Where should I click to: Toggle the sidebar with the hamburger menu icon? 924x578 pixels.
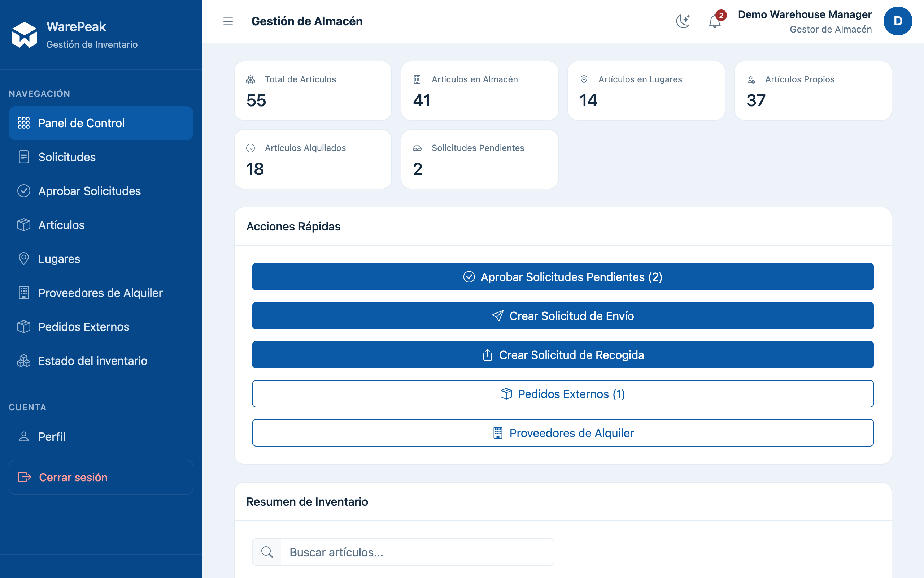click(228, 21)
